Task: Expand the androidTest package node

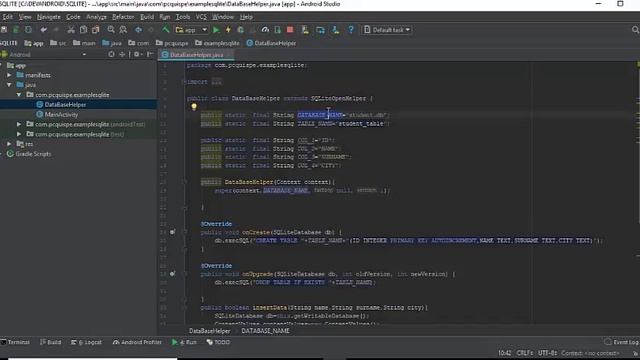Action: 19,124
